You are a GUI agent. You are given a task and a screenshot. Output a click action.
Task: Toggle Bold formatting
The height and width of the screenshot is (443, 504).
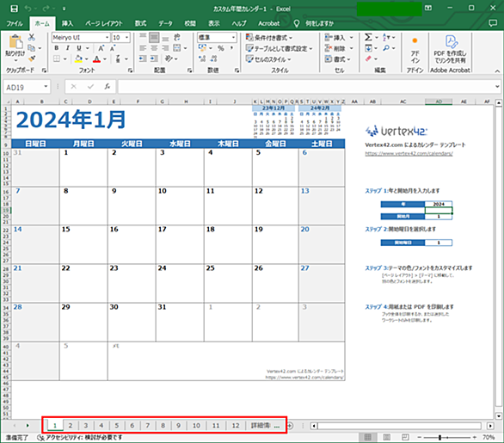pos(57,48)
